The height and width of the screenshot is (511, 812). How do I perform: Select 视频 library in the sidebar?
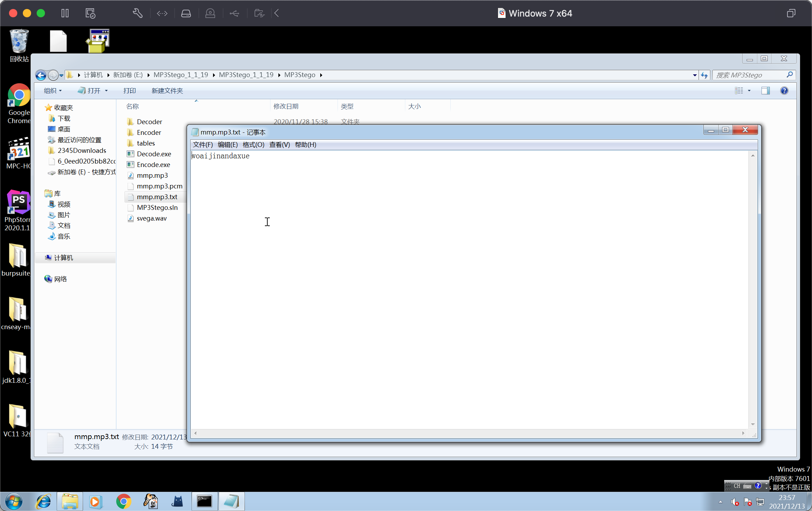tap(59, 204)
